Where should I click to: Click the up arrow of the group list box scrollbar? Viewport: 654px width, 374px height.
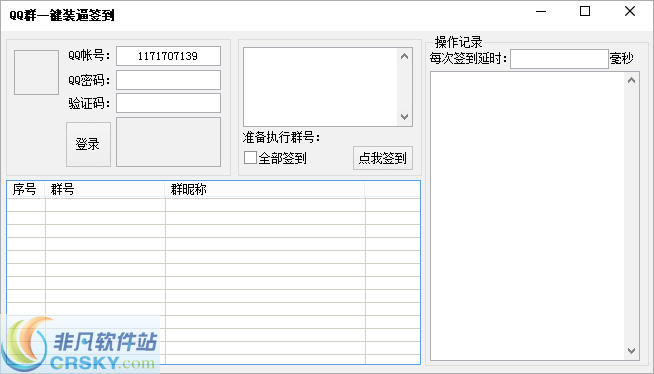(x=404, y=56)
